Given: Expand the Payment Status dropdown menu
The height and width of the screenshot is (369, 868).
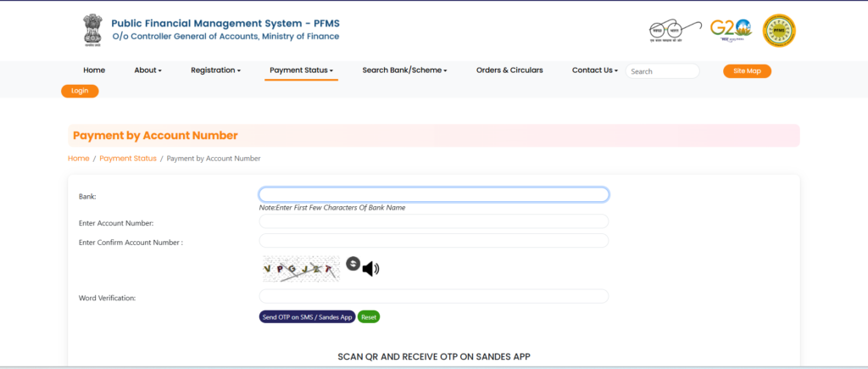Looking at the screenshot, I should [x=301, y=70].
